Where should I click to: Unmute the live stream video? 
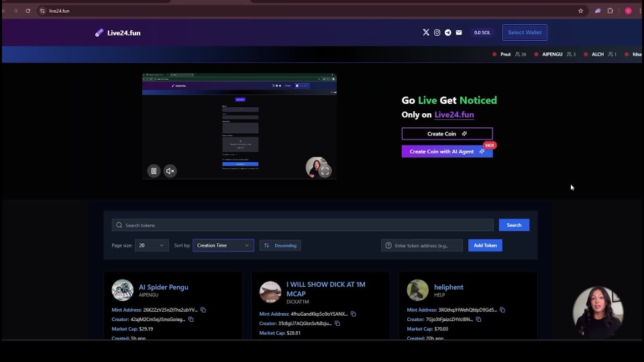coord(170,171)
